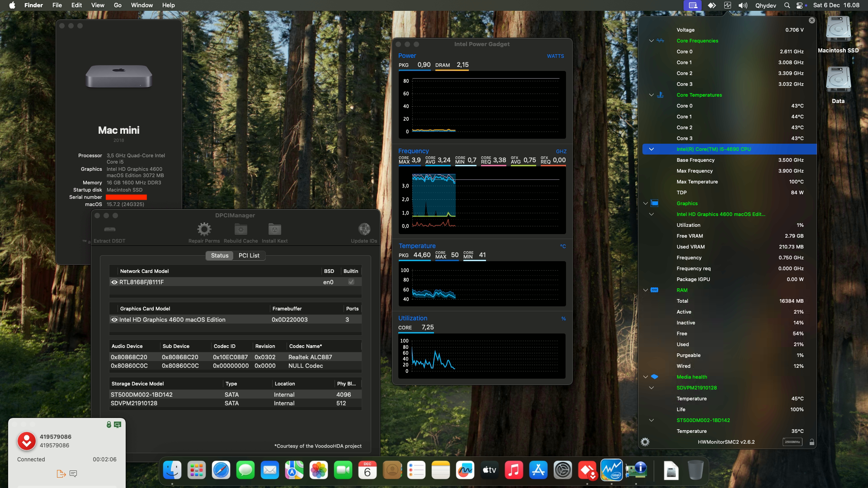Collapse the Core Frequencies section
868x488 pixels.
click(651, 41)
